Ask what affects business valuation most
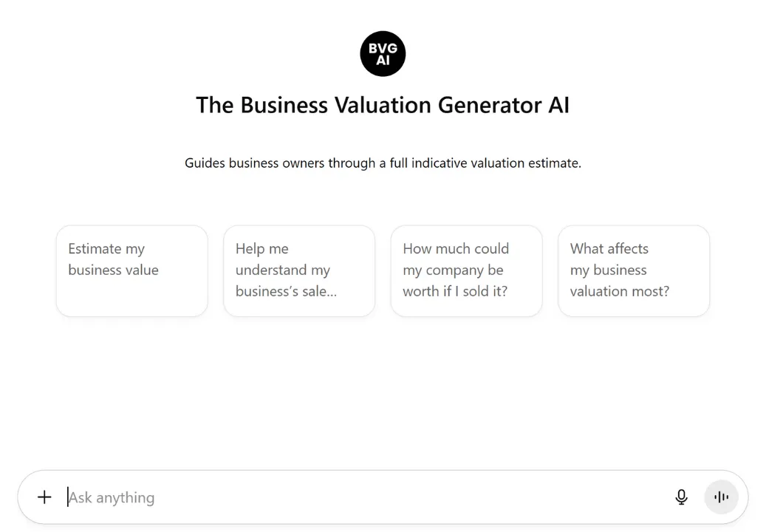This screenshot has width=766, height=532. tap(633, 270)
